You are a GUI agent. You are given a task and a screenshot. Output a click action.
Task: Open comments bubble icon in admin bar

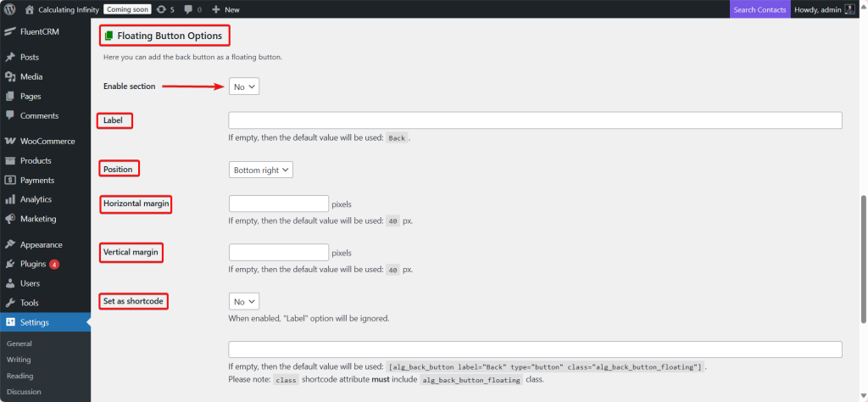click(187, 9)
